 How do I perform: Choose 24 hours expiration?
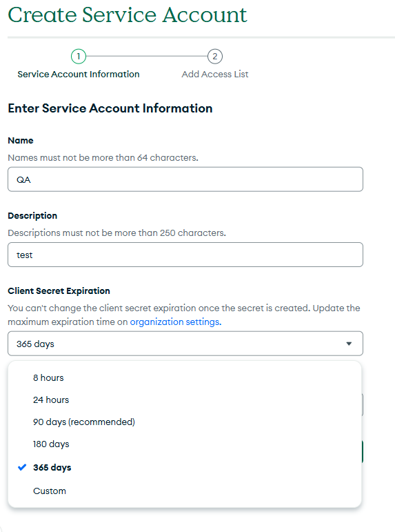[185, 400]
